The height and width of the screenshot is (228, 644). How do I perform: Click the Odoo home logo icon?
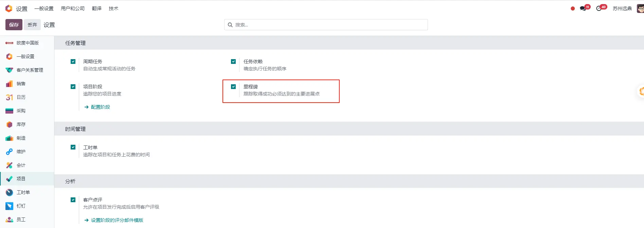(9, 8)
